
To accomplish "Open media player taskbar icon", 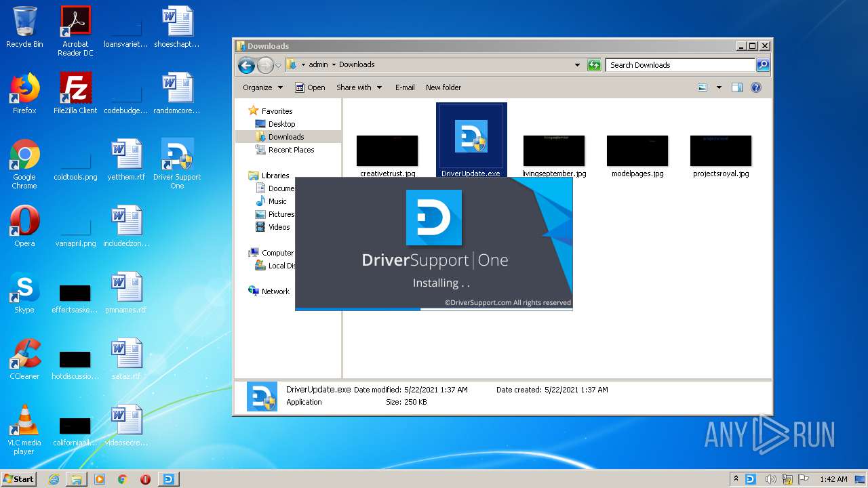I will pyautogui.click(x=100, y=479).
